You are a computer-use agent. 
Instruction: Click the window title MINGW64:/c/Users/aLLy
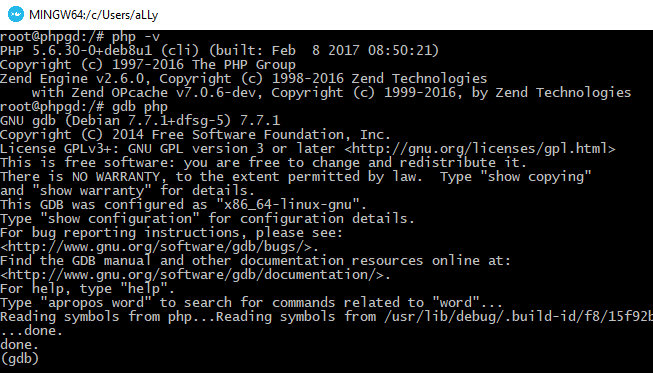point(94,15)
